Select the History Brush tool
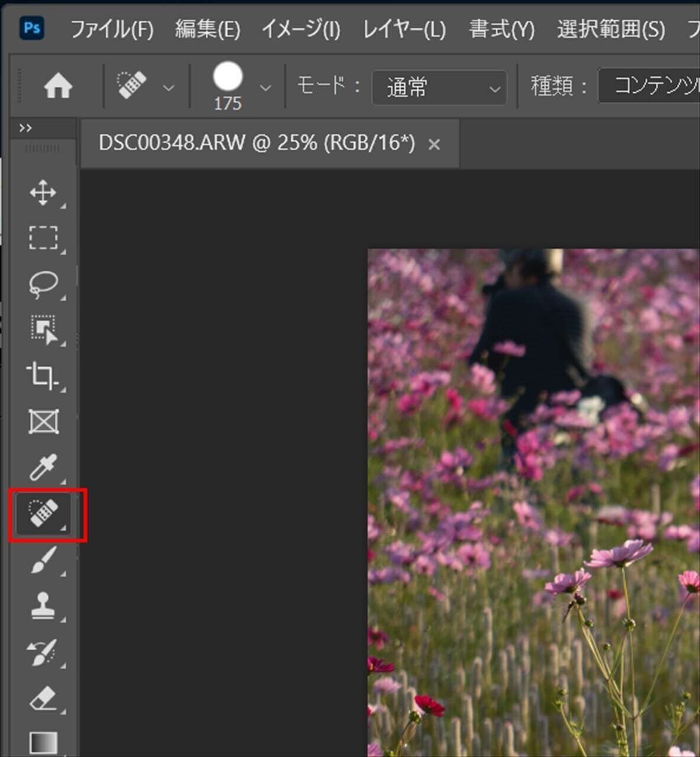The image size is (700, 757). (x=43, y=651)
